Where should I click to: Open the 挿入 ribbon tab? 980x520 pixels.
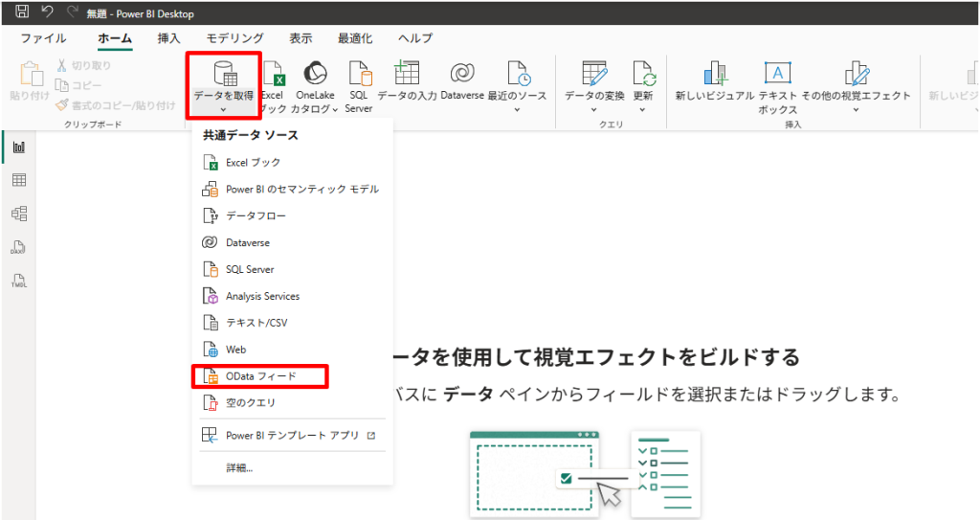point(168,38)
